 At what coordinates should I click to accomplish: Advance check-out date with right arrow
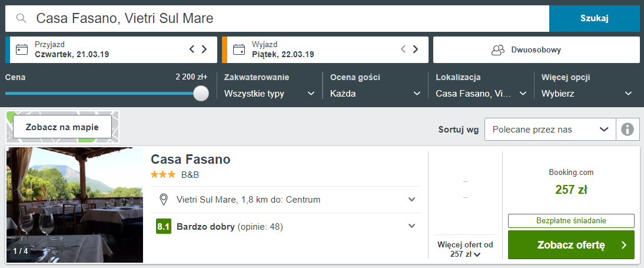(x=416, y=49)
